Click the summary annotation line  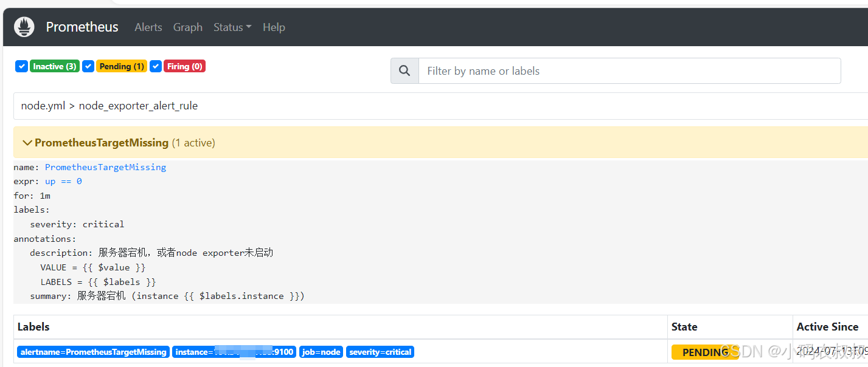(x=167, y=296)
